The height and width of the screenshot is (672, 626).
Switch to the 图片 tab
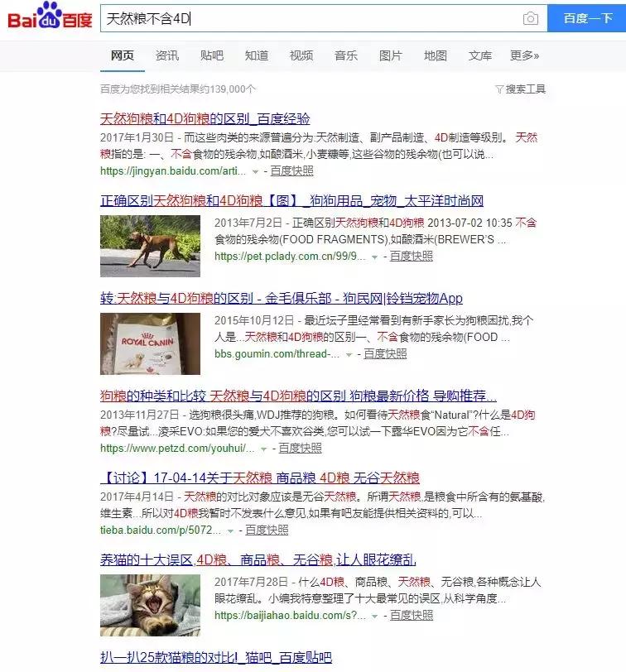tap(390, 55)
